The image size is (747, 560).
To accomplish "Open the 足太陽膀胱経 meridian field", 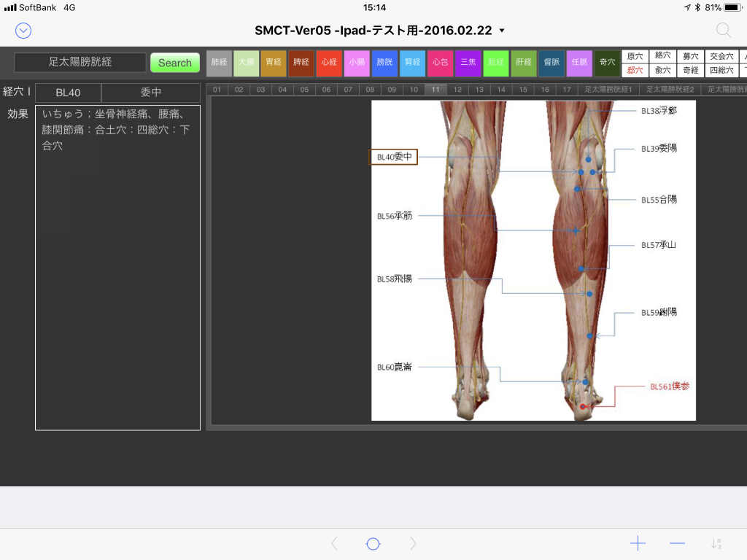I will pyautogui.click(x=80, y=62).
